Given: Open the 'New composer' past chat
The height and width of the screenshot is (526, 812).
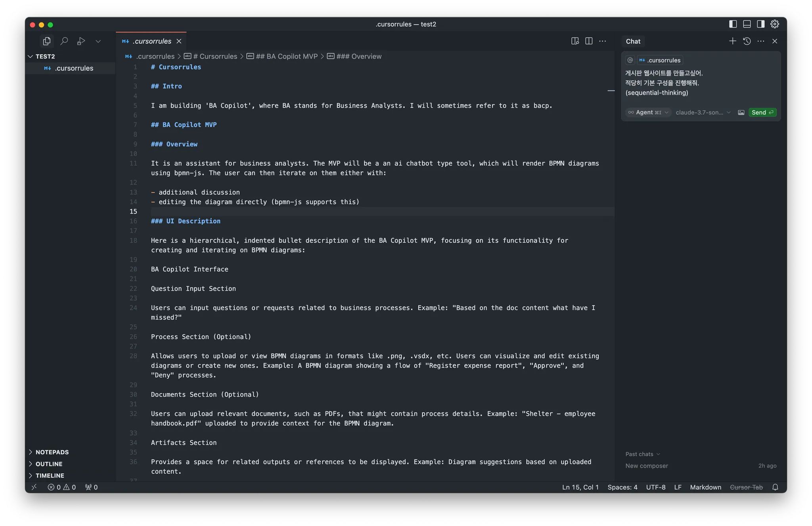Looking at the screenshot, I should 647,466.
